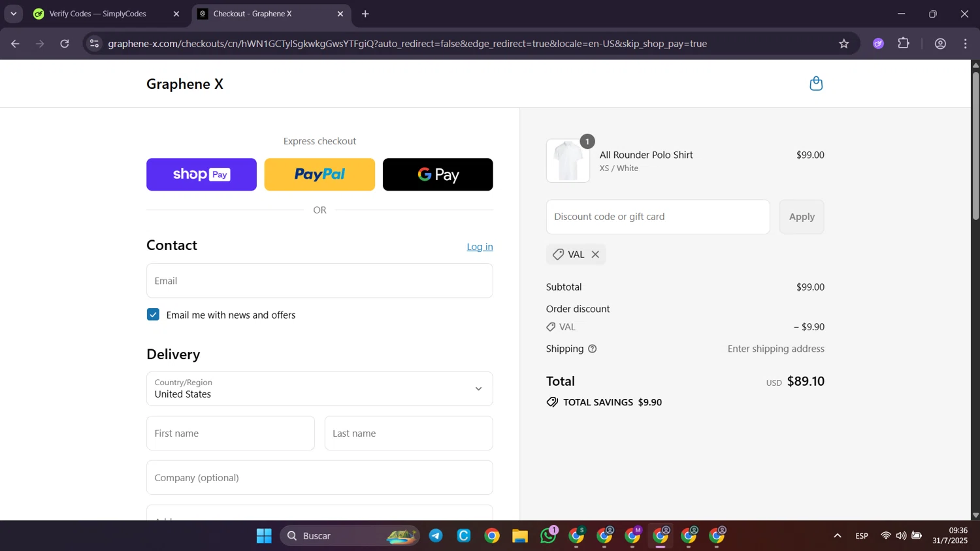Focus the Last name field
Screen dimensions: 980x551
point(409,433)
